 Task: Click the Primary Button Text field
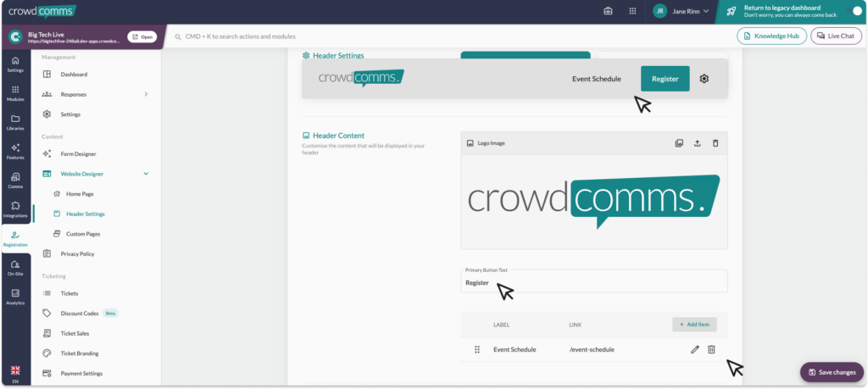coord(593,282)
